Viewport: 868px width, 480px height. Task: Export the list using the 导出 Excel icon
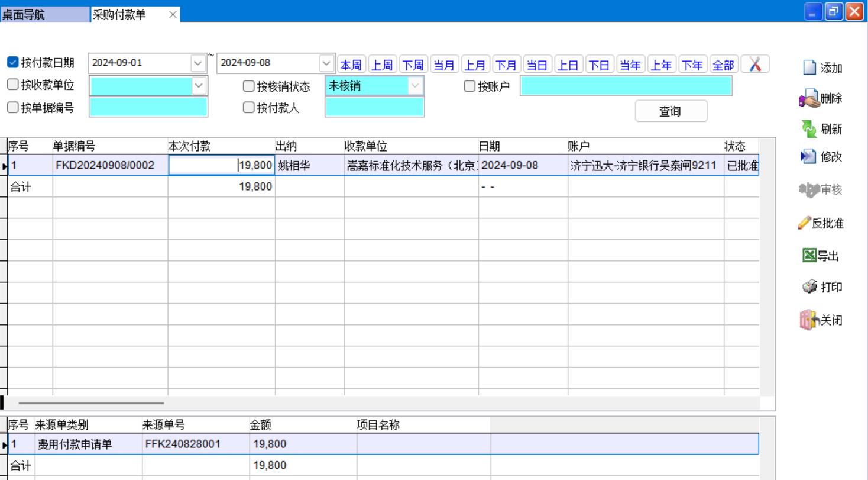809,256
